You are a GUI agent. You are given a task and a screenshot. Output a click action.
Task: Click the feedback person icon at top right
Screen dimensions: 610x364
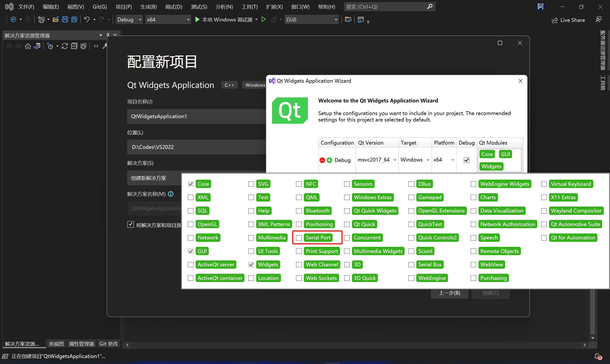pyautogui.click(x=599, y=20)
